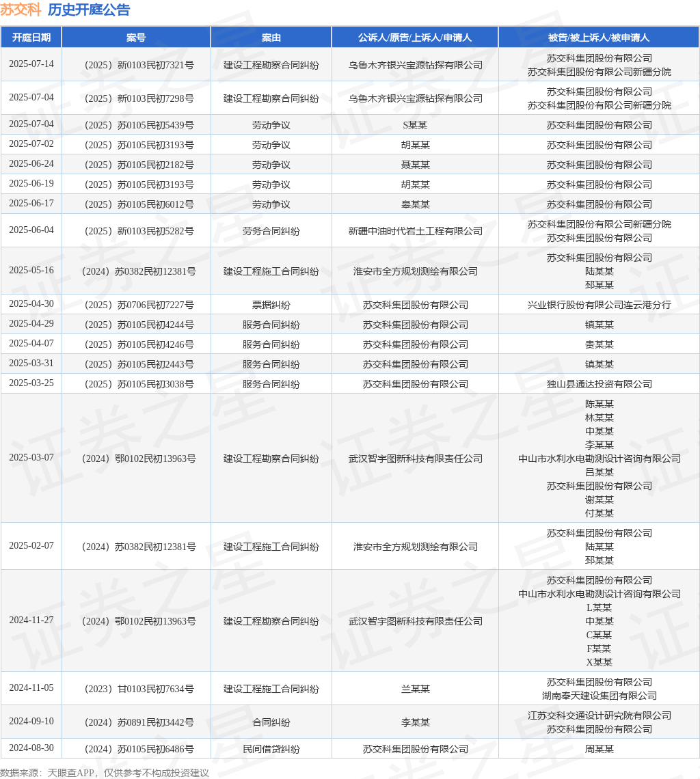Click case number (2025)苏0105民初2443号
The image size is (700, 779).
[139, 364]
